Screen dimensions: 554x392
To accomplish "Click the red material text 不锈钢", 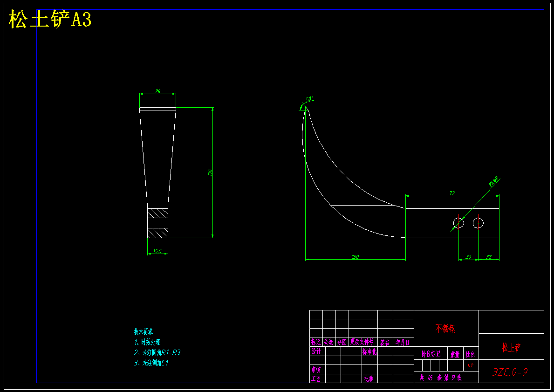I will pyautogui.click(x=445, y=328).
